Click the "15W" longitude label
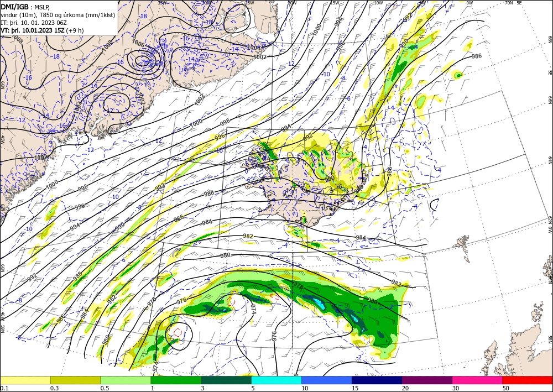 (x=335, y=3)
